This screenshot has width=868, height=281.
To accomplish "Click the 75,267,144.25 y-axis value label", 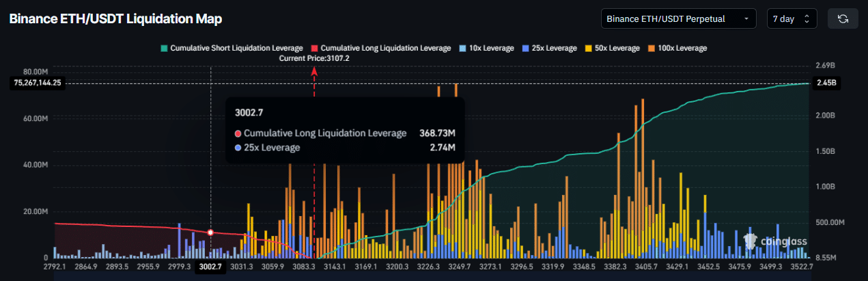I will pyautogui.click(x=36, y=83).
